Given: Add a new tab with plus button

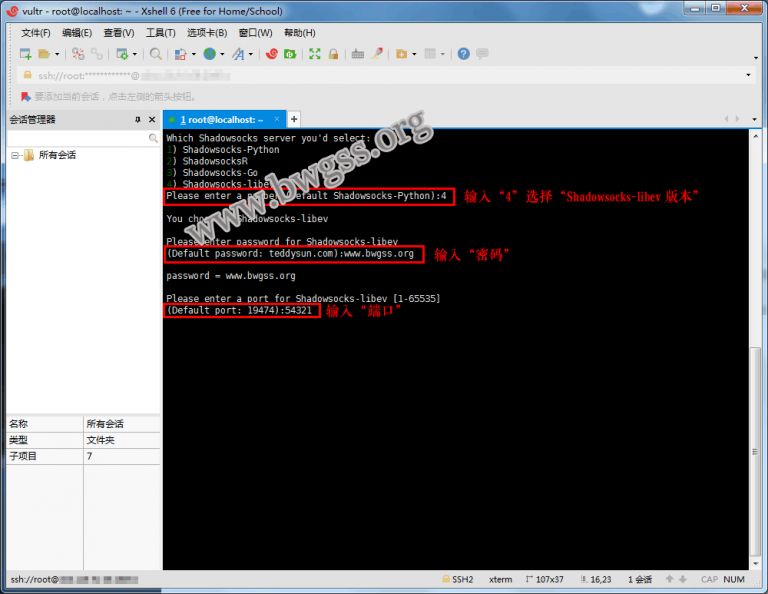Looking at the screenshot, I should pyautogui.click(x=294, y=119).
